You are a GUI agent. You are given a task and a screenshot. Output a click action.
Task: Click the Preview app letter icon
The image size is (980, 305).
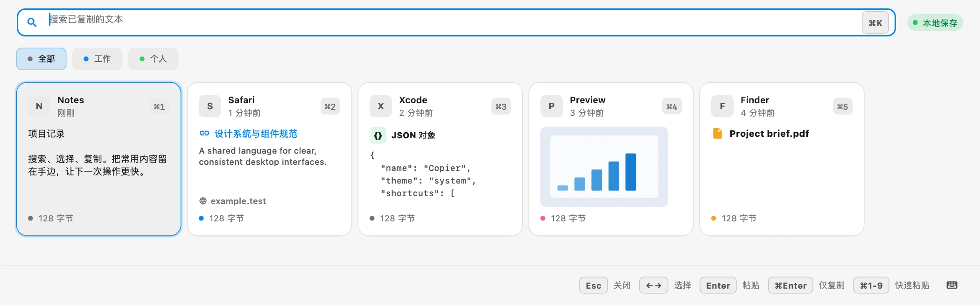[x=552, y=106]
